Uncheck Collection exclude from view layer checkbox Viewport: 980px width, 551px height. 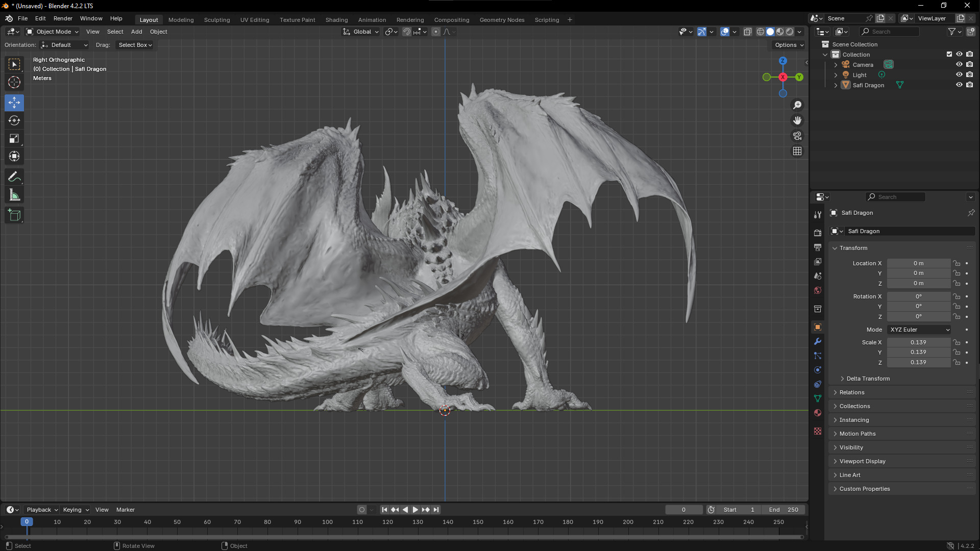pos(949,54)
